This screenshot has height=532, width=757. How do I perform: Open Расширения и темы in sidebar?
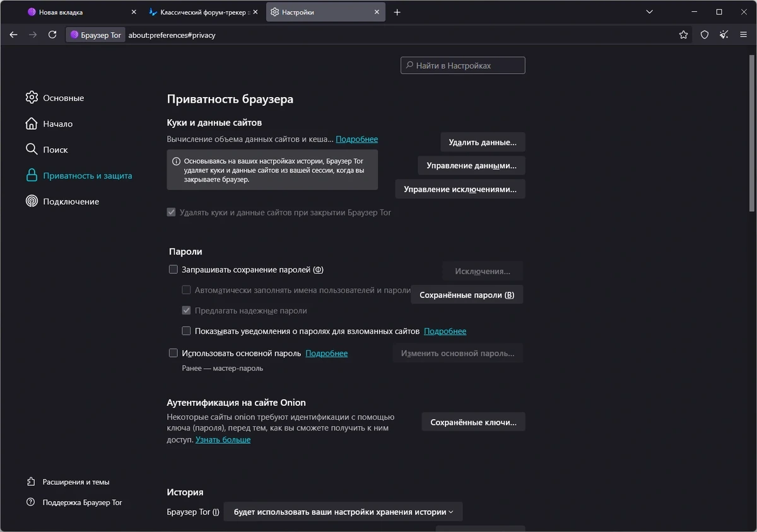coord(68,482)
